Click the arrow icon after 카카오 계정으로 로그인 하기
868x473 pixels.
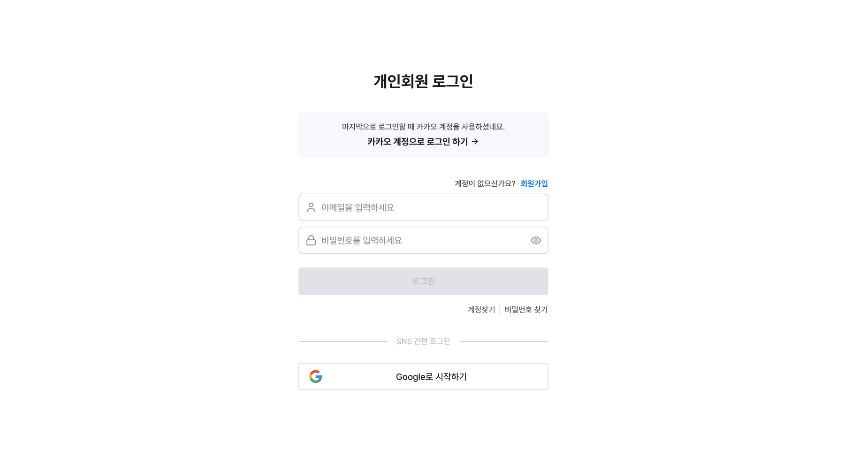pyautogui.click(x=475, y=141)
